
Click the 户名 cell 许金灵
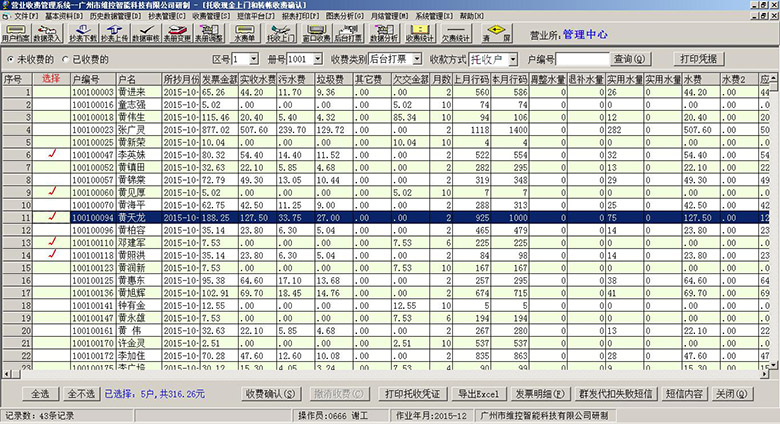(139, 343)
